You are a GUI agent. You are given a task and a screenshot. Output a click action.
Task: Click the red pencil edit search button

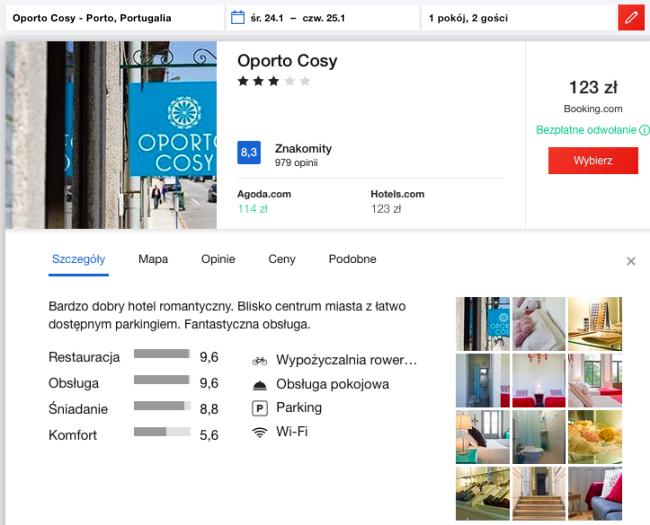631,18
